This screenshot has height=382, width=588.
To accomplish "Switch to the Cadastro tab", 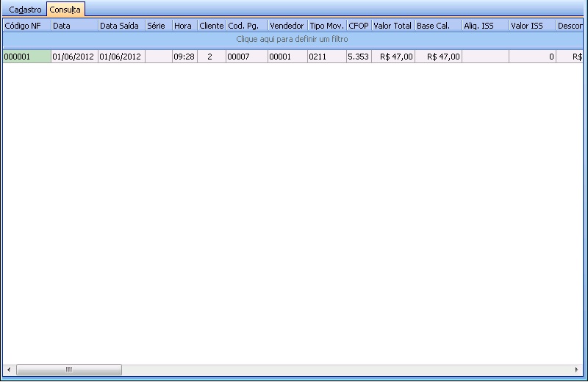I will click(x=25, y=10).
